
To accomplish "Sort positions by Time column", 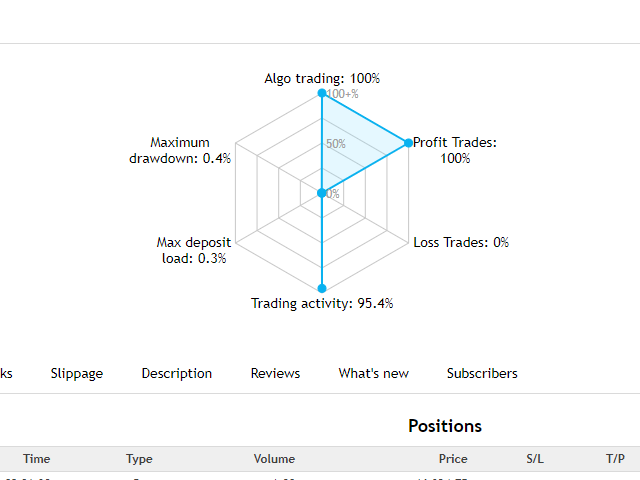I will pos(37,459).
